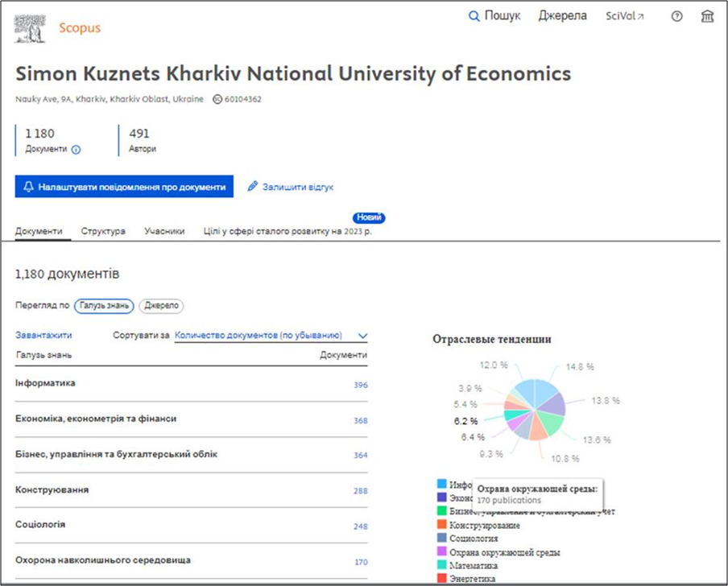Switch to the Учасники tab
728x586 pixels.
164,231
